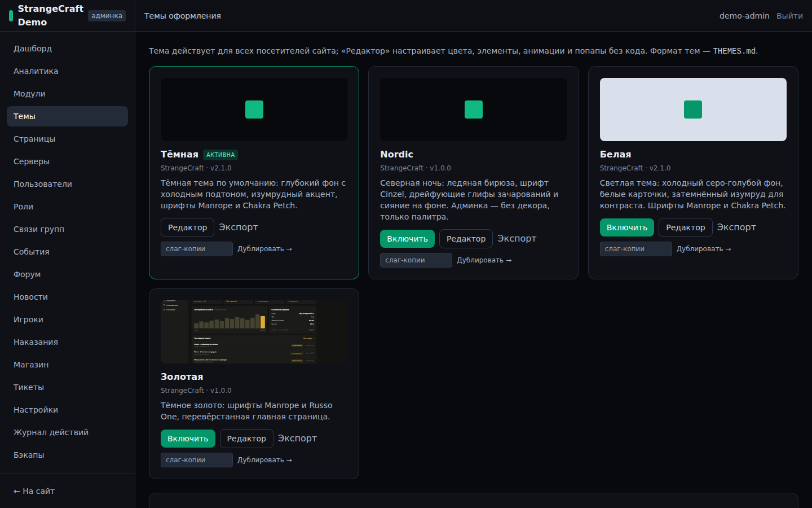Duplicate the Nordic theme
The image size is (812, 508).
coord(484,260)
